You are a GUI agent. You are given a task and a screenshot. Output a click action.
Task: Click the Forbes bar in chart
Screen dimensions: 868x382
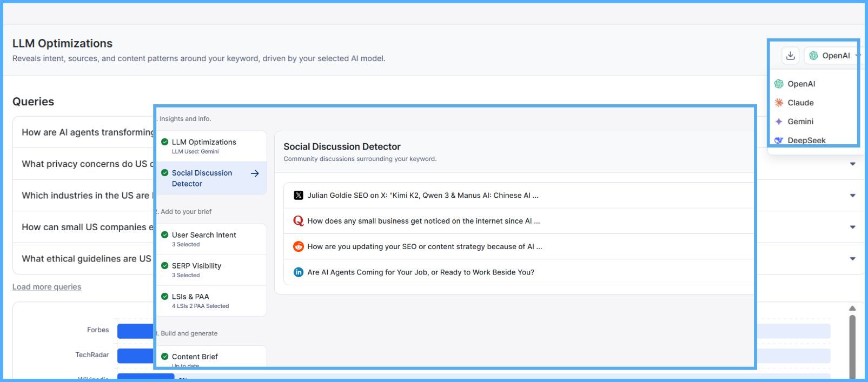point(136,331)
